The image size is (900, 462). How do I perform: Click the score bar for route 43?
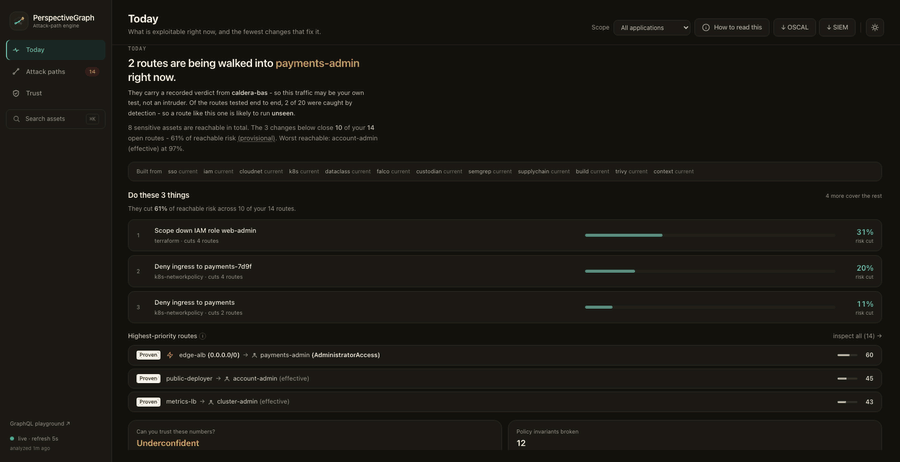(847, 402)
